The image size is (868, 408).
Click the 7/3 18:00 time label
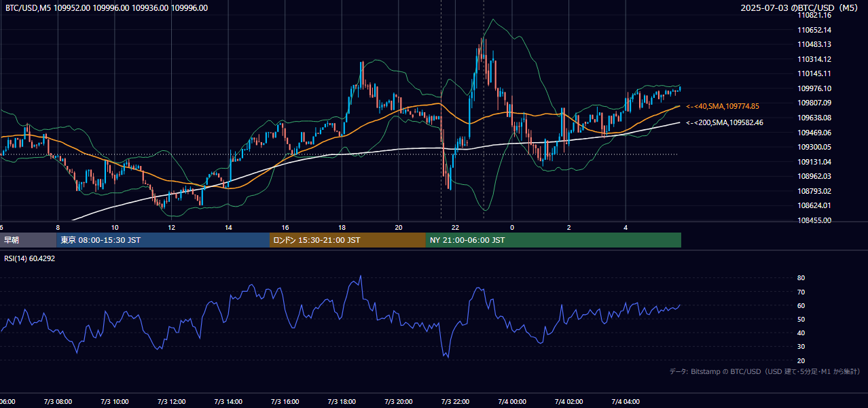(342, 402)
